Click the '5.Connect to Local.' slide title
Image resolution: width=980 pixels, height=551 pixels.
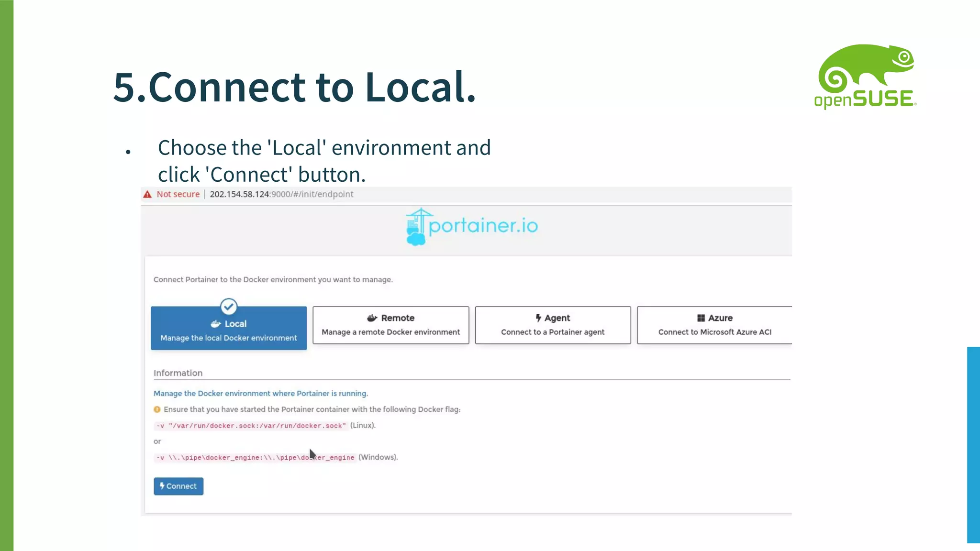[295, 87]
